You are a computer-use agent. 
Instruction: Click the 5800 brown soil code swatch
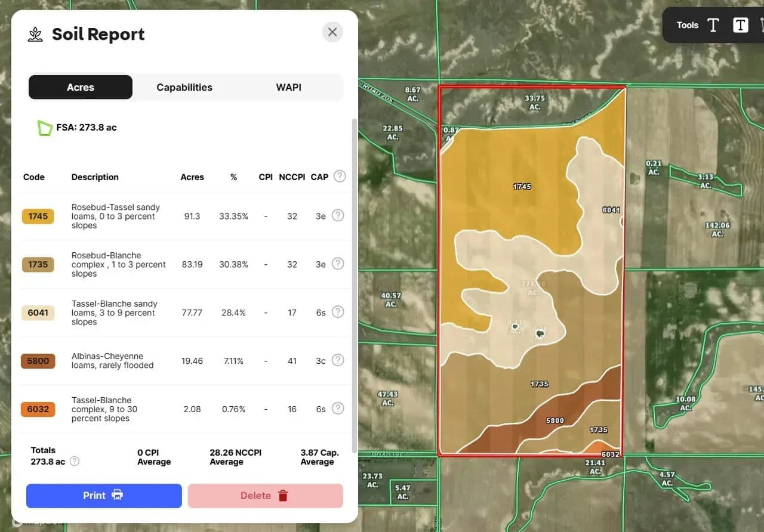pyautogui.click(x=38, y=361)
